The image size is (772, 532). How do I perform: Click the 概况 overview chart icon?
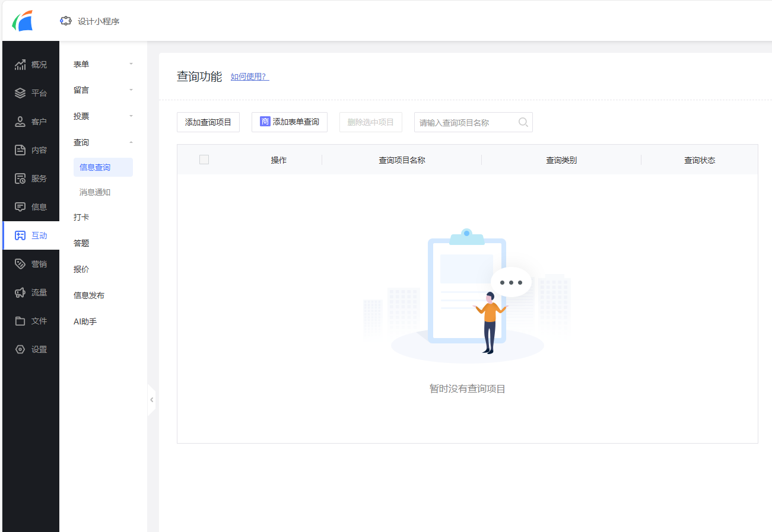(20, 65)
